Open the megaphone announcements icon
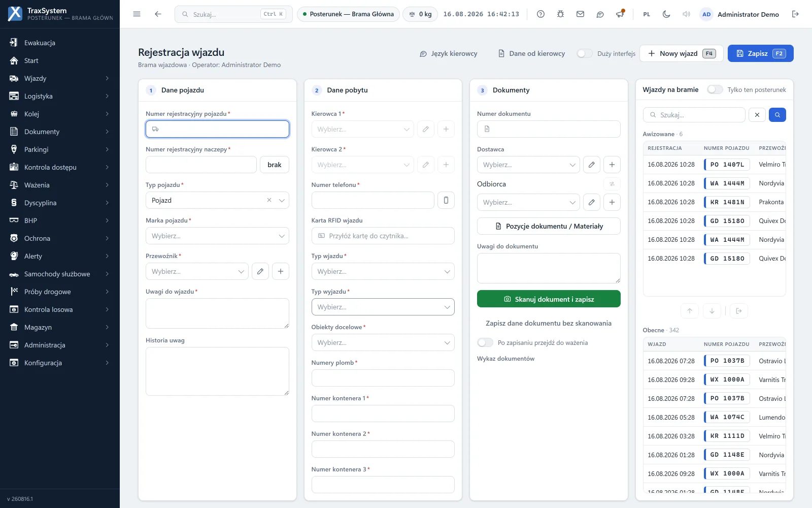 [620, 14]
